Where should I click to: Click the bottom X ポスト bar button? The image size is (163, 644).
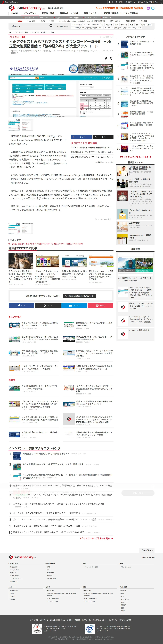coord(48,306)
